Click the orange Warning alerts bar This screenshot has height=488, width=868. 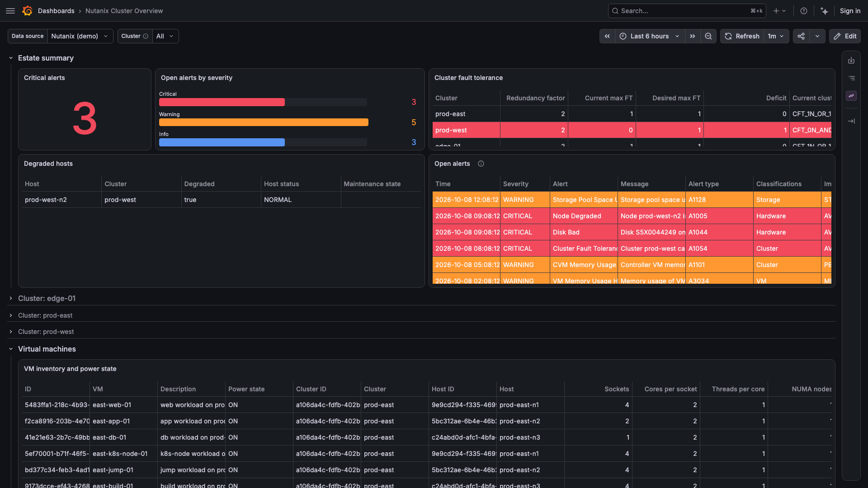click(264, 122)
